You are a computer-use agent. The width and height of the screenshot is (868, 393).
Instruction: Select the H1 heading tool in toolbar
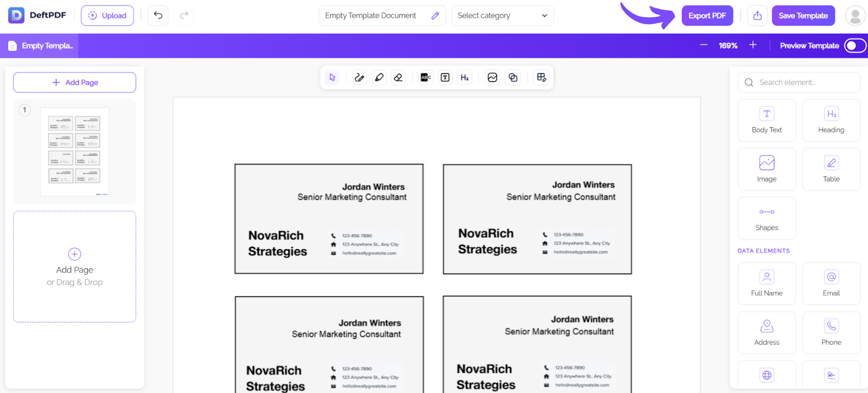(x=464, y=78)
